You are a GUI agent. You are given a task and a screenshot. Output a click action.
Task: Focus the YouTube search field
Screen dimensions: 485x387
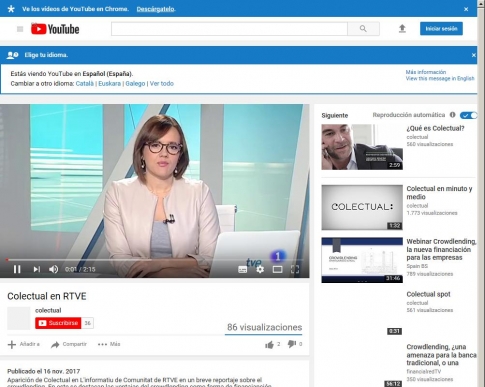229,29
